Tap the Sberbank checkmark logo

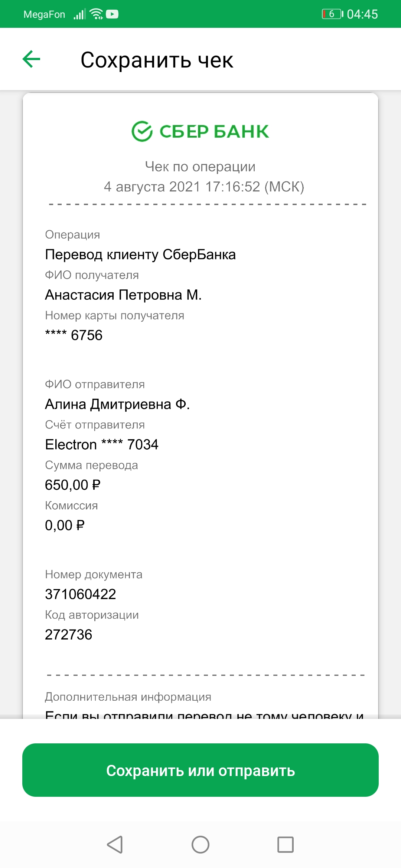pos(142,131)
